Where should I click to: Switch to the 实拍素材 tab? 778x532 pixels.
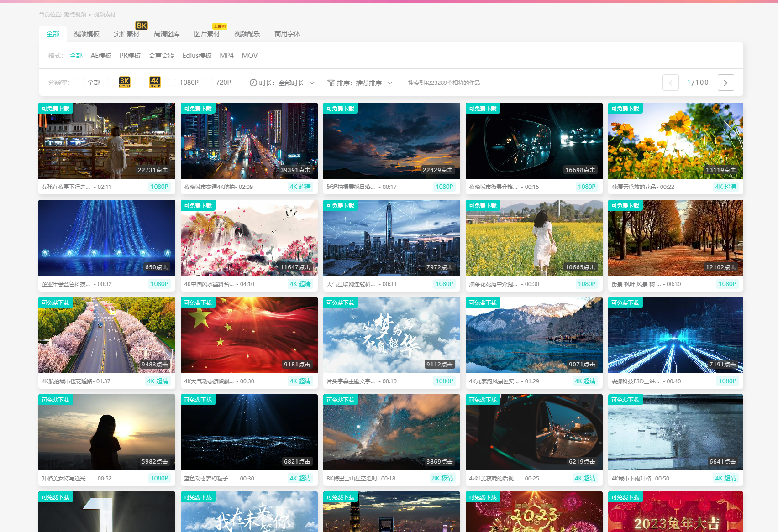(126, 34)
